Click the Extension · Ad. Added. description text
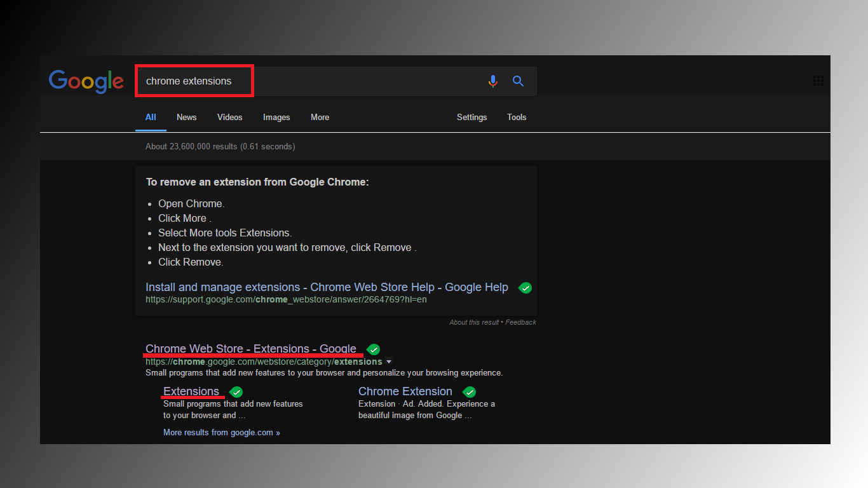868x488 pixels. click(x=426, y=410)
